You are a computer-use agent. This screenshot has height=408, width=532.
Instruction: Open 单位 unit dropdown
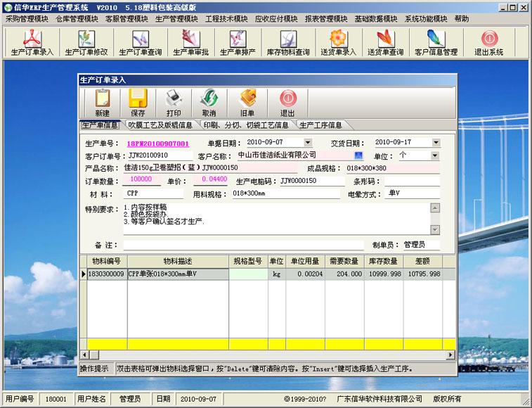435,155
